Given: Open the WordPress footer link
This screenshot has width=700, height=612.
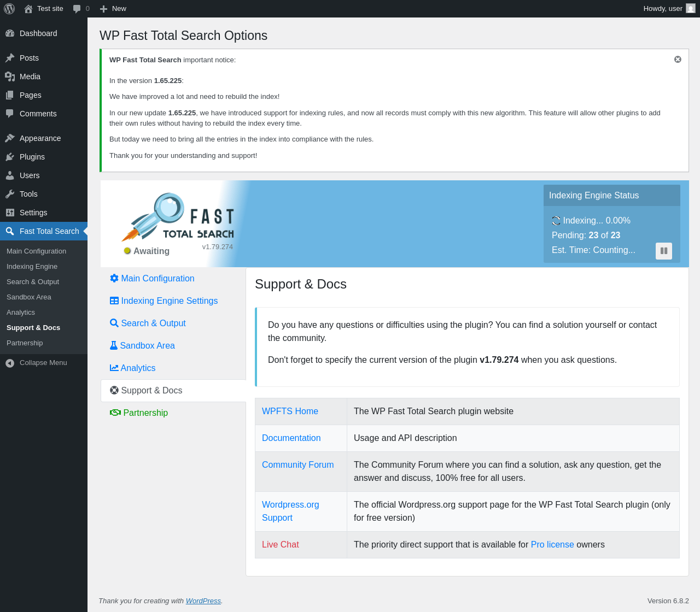Looking at the screenshot, I should click(203, 601).
